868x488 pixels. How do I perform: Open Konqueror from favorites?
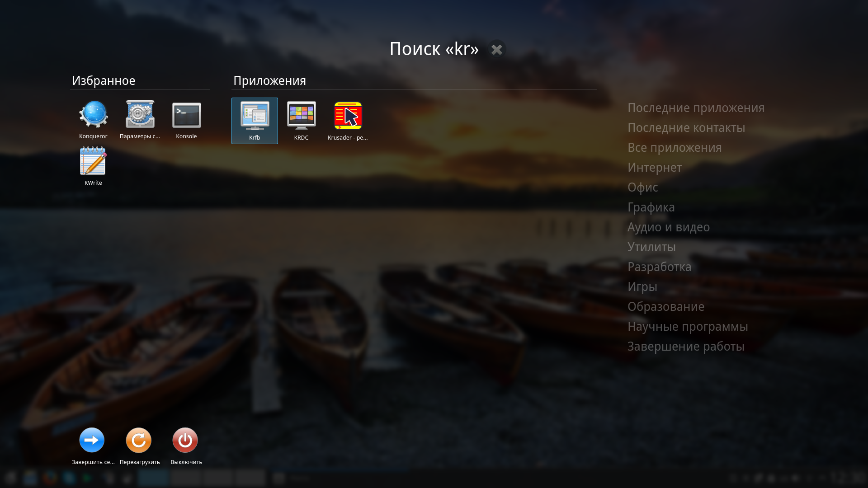(x=93, y=119)
